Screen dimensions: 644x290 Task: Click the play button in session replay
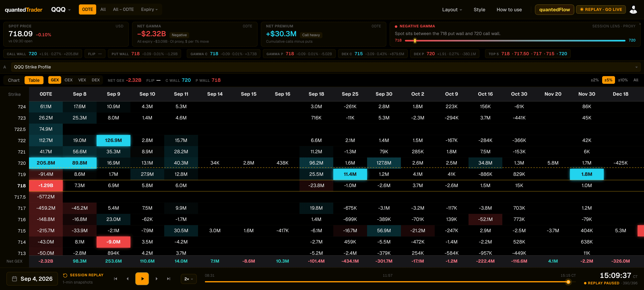point(142,279)
